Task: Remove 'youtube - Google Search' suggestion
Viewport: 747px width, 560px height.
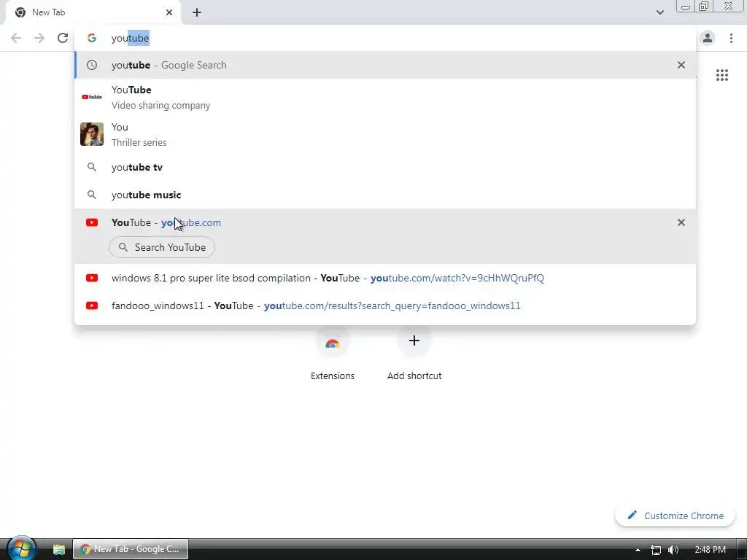Action: tap(681, 65)
